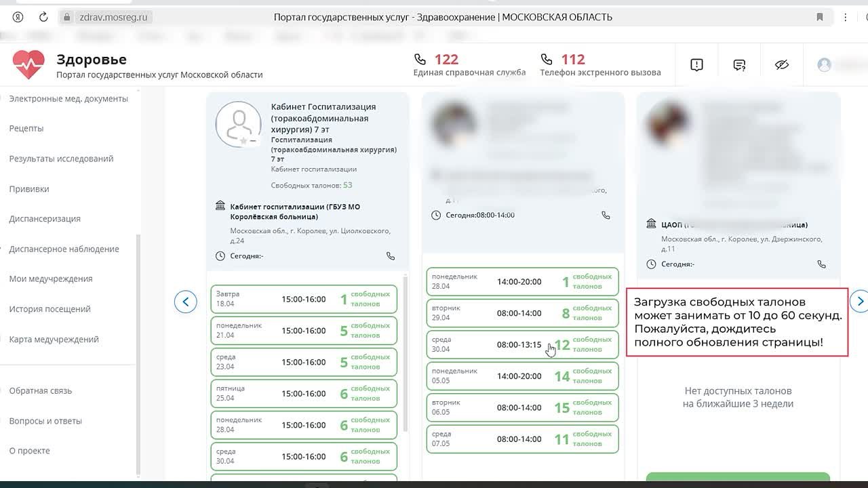
Task: Select slot понедельник 28.04 15:00-16:00
Action: pyautogui.click(x=304, y=426)
